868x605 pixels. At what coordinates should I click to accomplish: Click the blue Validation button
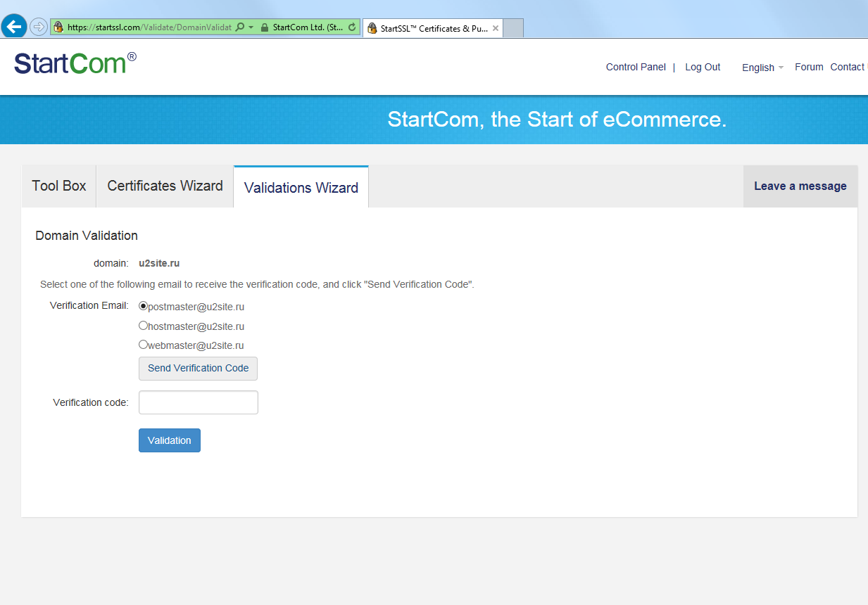tap(170, 440)
